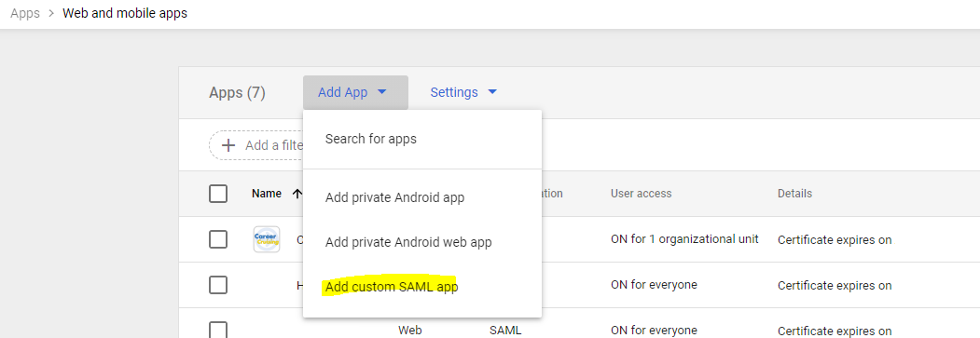Screen dimensions: 980x338
Task: Toggle the select-all checkbox in header
Action: point(218,194)
